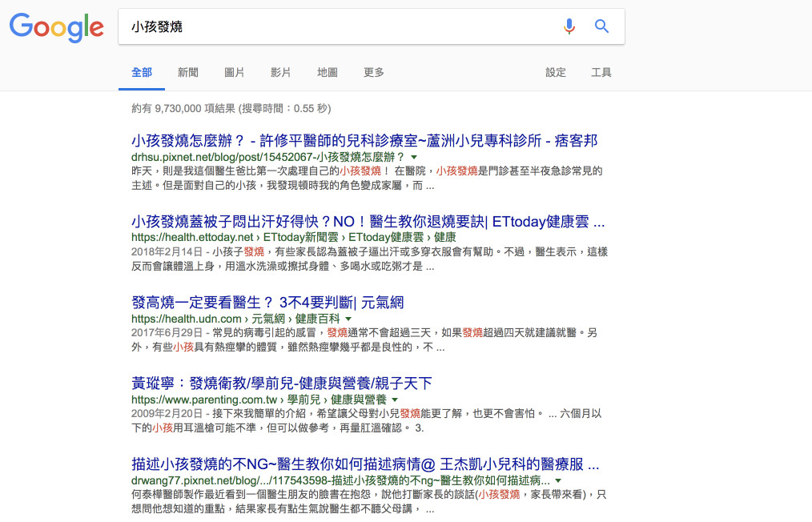The width and height of the screenshot is (812, 522).
Task: Click the date 2018年2月14日 in snippet
Action: (x=167, y=251)
